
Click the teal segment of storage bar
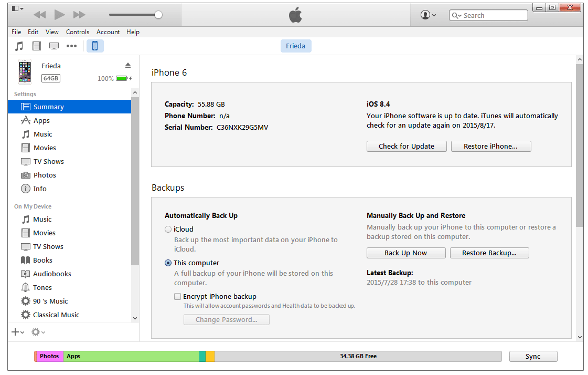[x=202, y=356]
